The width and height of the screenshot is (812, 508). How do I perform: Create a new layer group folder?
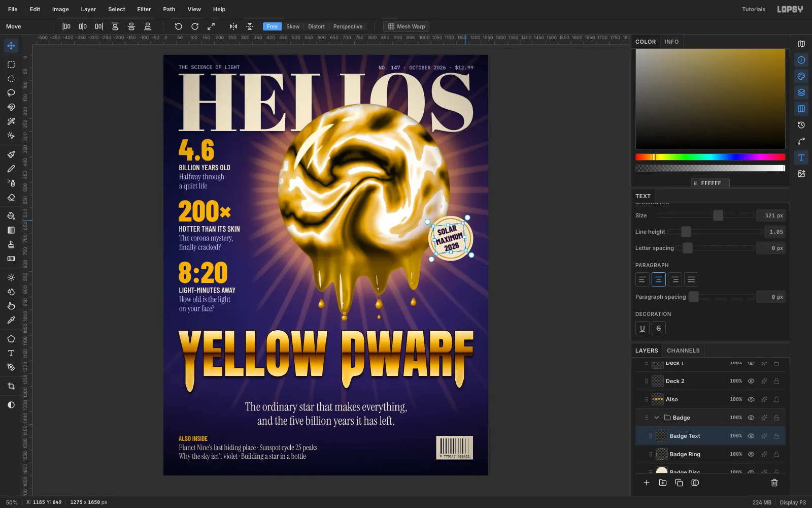pyautogui.click(x=663, y=483)
